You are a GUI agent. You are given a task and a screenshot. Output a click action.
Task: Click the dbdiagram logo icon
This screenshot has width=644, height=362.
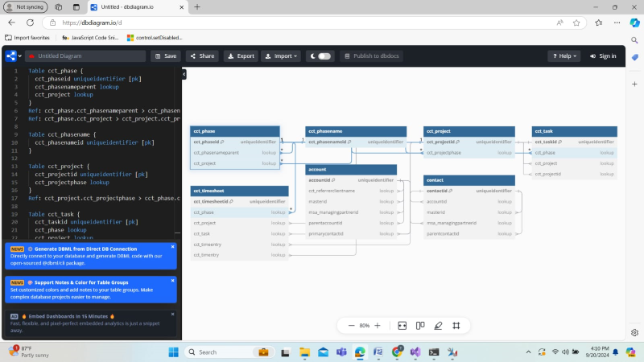pyautogui.click(x=10, y=56)
